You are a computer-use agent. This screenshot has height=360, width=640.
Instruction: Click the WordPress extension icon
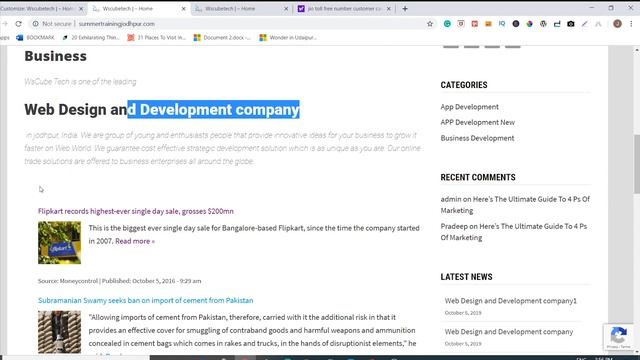point(543,24)
